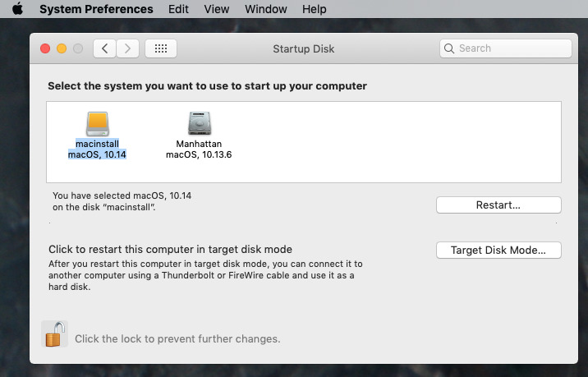Go forward with the right chevron button
This screenshot has width=588, height=377.
[x=128, y=48]
